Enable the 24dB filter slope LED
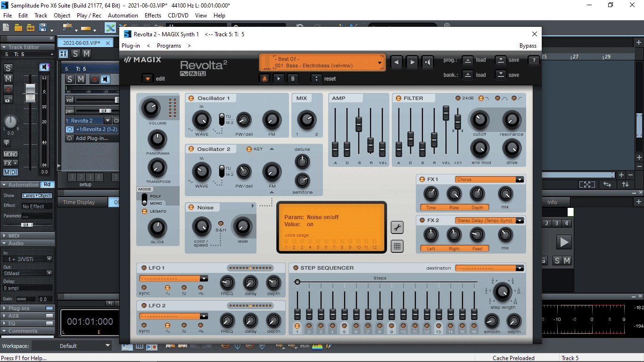 [457, 98]
